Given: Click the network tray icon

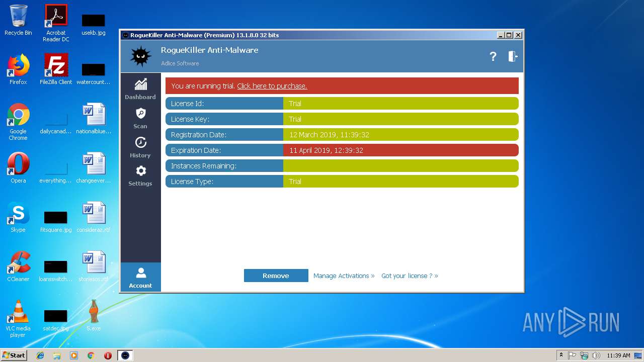Looking at the screenshot, I should 584,355.
